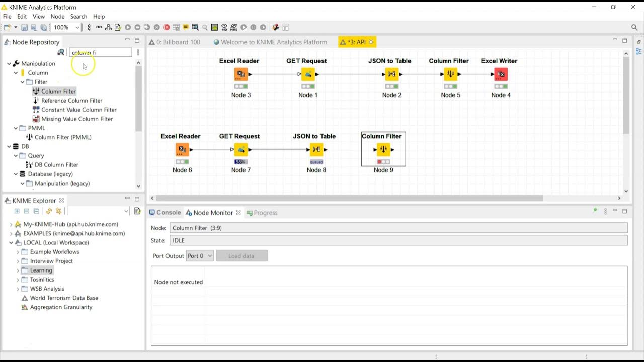
Task: Select the JSON to Table Node 8
Action: [316, 150]
